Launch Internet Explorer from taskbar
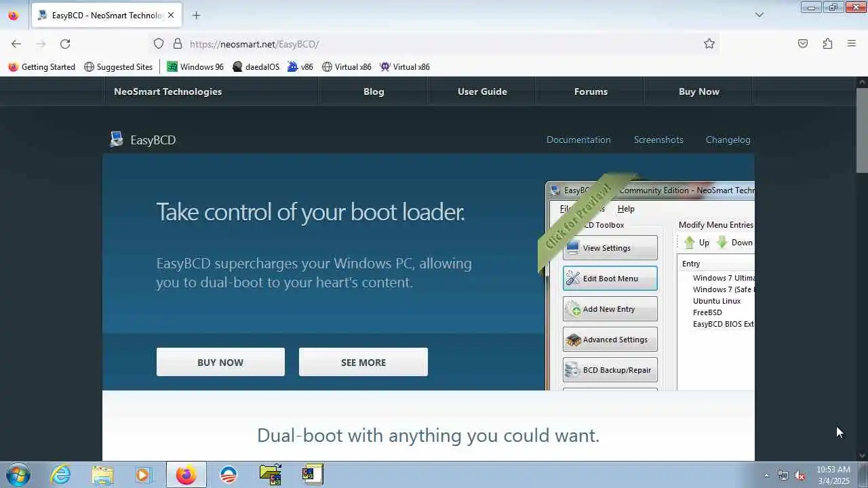Image resolution: width=868 pixels, height=488 pixels. 61,475
